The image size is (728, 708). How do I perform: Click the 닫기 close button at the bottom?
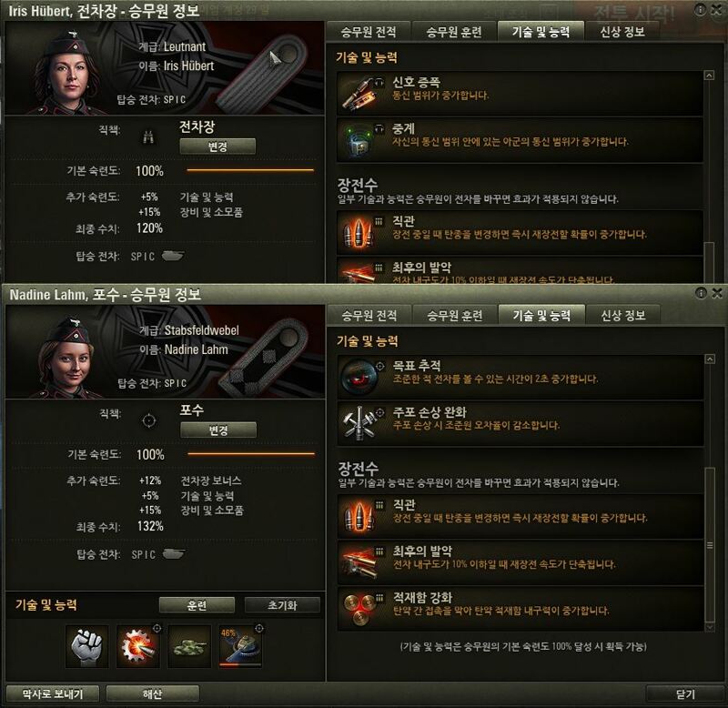point(685,693)
